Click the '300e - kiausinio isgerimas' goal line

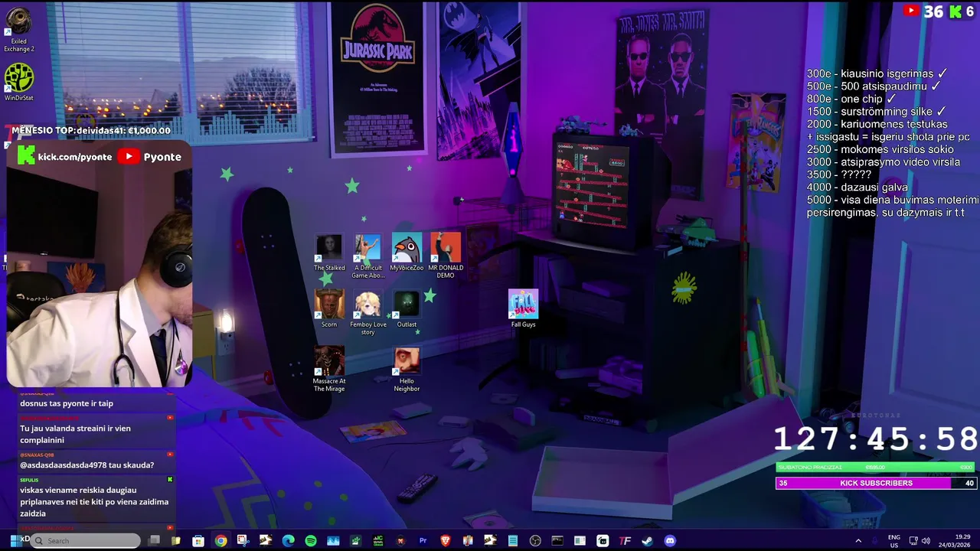click(877, 73)
